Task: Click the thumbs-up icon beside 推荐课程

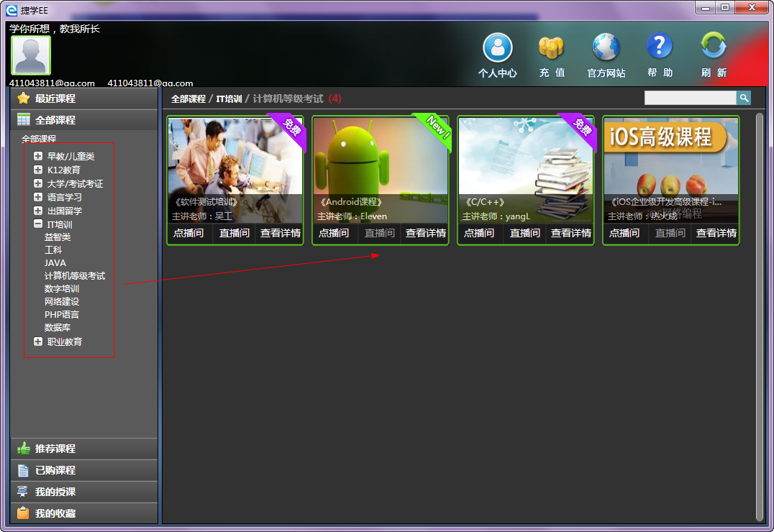Action: (x=23, y=448)
